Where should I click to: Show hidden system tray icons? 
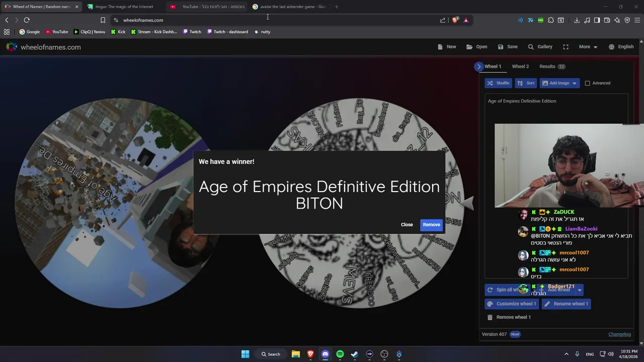click(566, 354)
